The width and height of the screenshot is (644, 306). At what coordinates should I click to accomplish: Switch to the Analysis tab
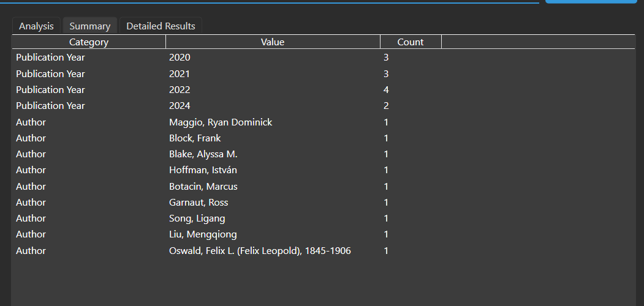(36, 26)
